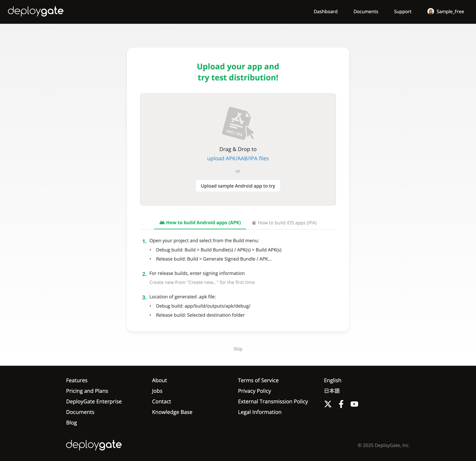Click Upload sample Android app to try

tap(238, 186)
